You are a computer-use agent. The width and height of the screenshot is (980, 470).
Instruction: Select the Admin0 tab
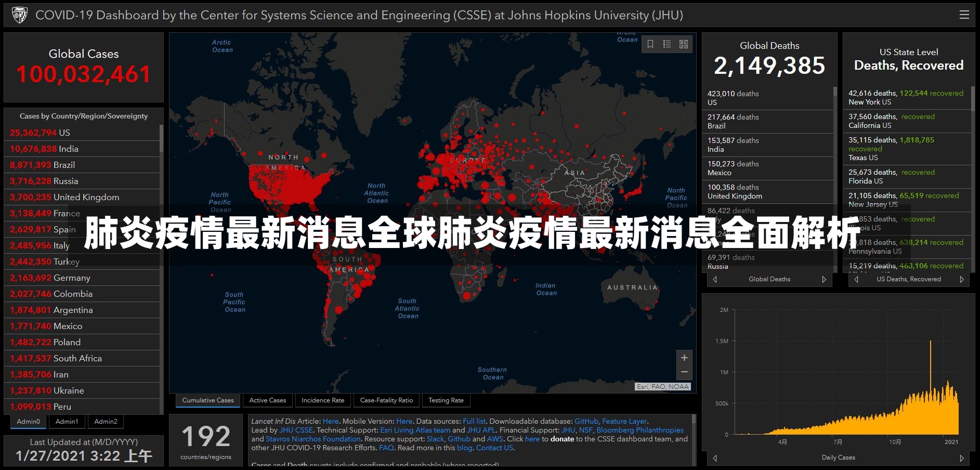28,422
